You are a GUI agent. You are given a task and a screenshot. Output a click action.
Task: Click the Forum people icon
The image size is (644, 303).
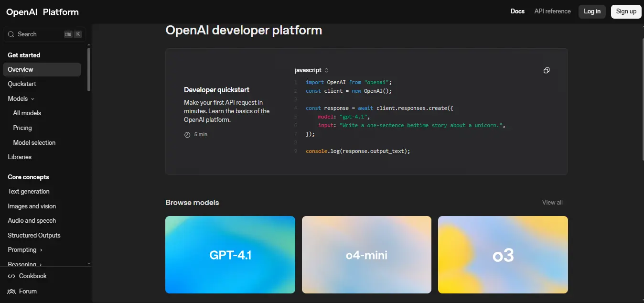pos(11,292)
